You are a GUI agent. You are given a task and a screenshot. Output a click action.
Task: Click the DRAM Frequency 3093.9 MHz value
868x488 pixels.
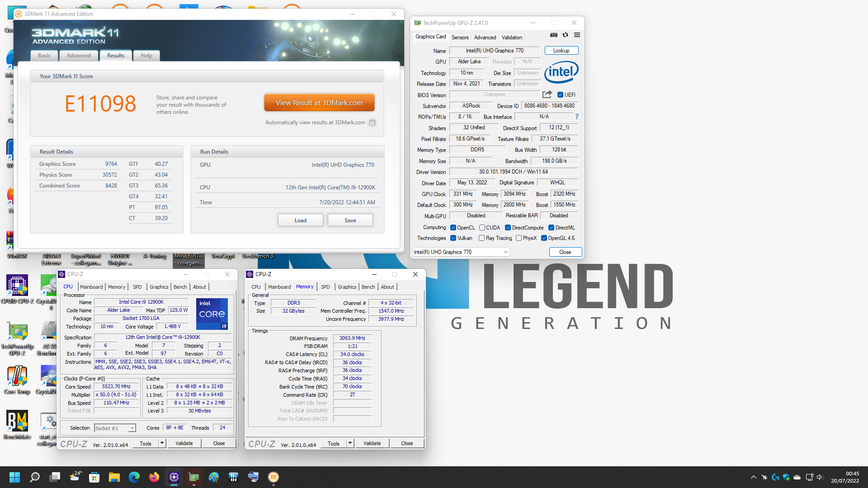click(x=352, y=338)
